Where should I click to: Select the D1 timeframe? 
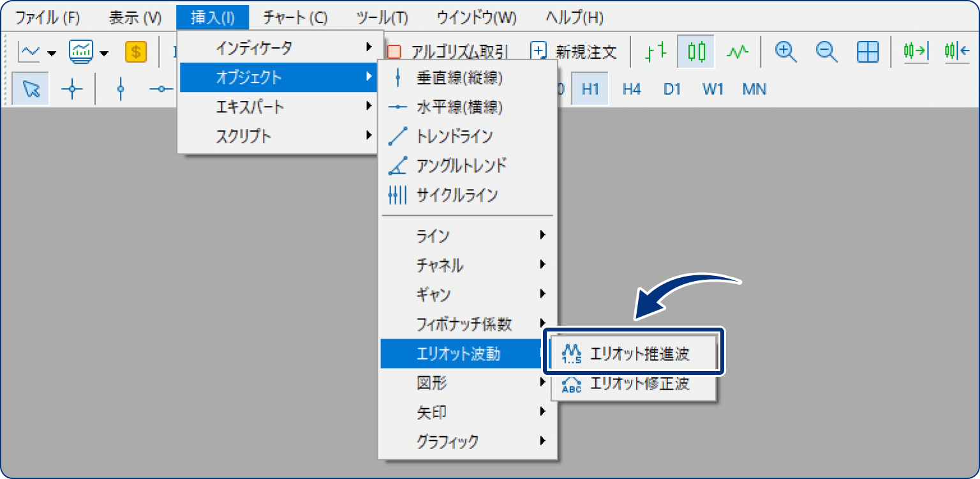[672, 89]
